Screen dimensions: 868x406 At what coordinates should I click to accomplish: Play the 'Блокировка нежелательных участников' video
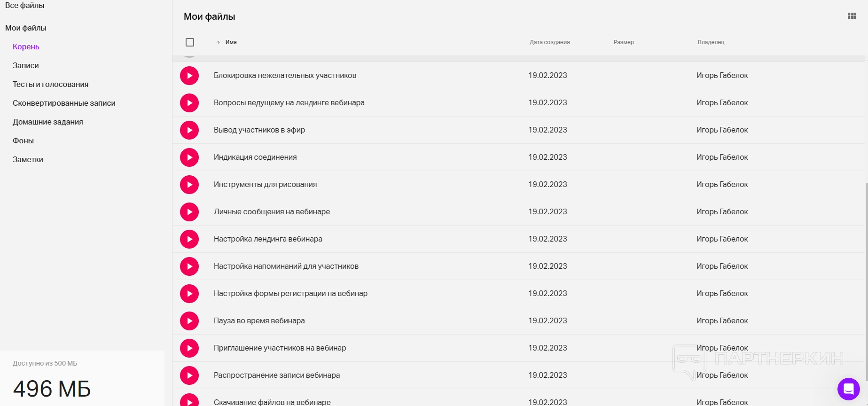[x=189, y=76]
